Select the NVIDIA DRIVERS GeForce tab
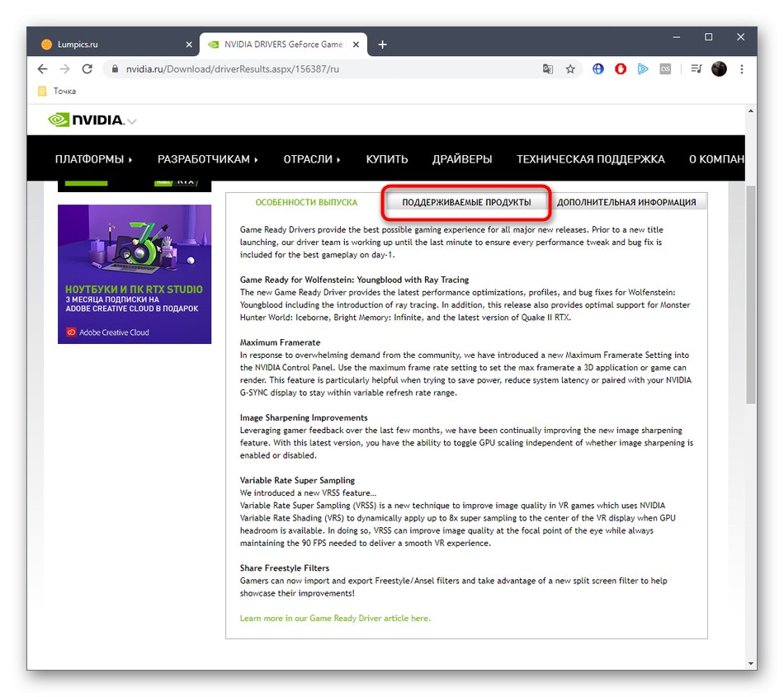Image resolution: width=784 pixels, height=697 pixels. pos(283,45)
